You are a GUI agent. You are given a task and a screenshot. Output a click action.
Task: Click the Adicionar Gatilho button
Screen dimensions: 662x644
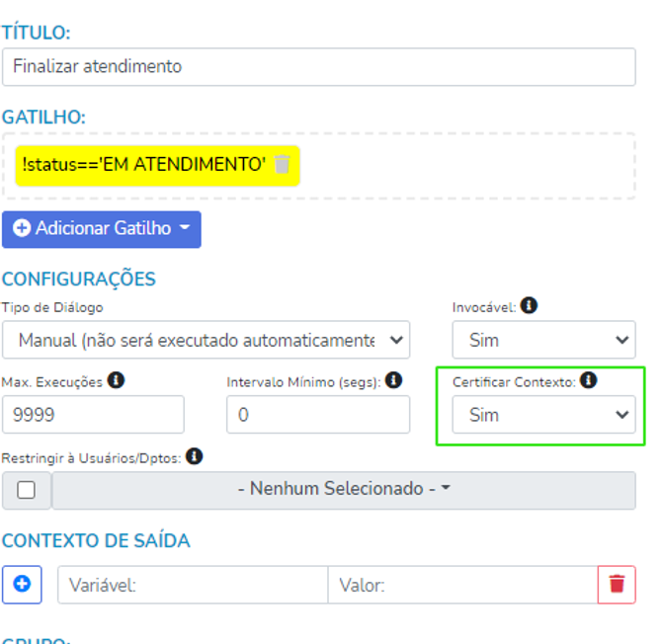click(102, 229)
